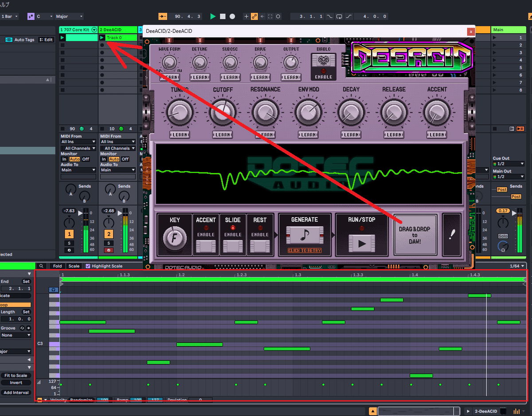Click LEARN under the RESONANCE knob
532x416 pixels.
[265, 134]
